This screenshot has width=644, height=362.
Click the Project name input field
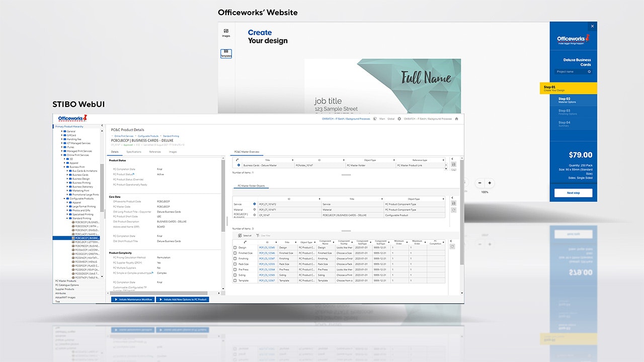(574, 71)
